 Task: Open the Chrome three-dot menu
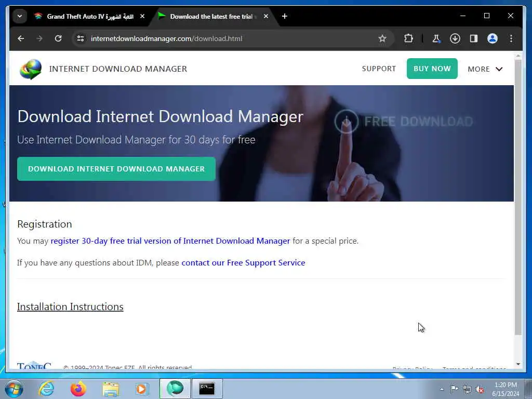click(511, 38)
